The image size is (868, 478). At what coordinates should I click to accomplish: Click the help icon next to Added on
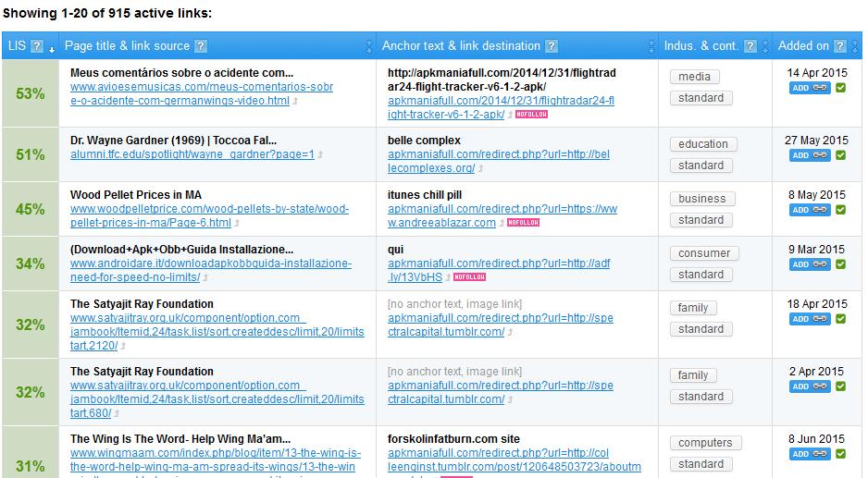point(839,46)
